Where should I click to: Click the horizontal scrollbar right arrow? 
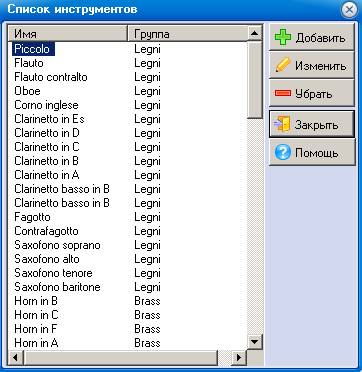[x=239, y=357]
